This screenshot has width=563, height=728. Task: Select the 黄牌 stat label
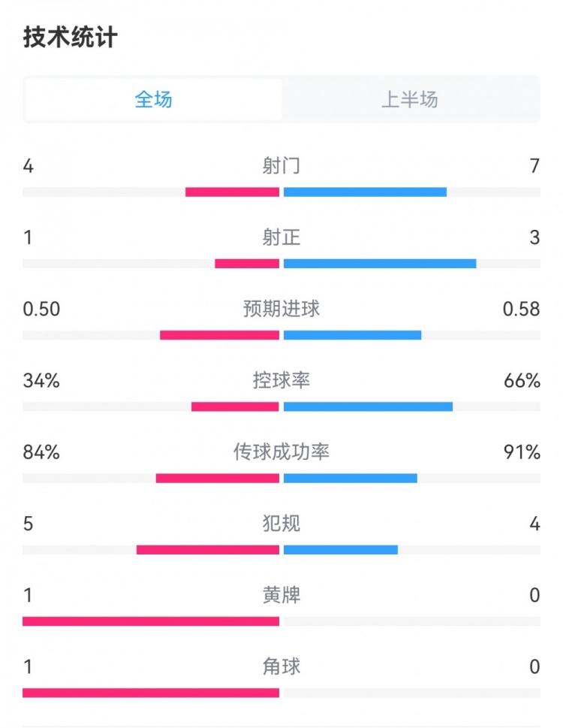tap(281, 596)
